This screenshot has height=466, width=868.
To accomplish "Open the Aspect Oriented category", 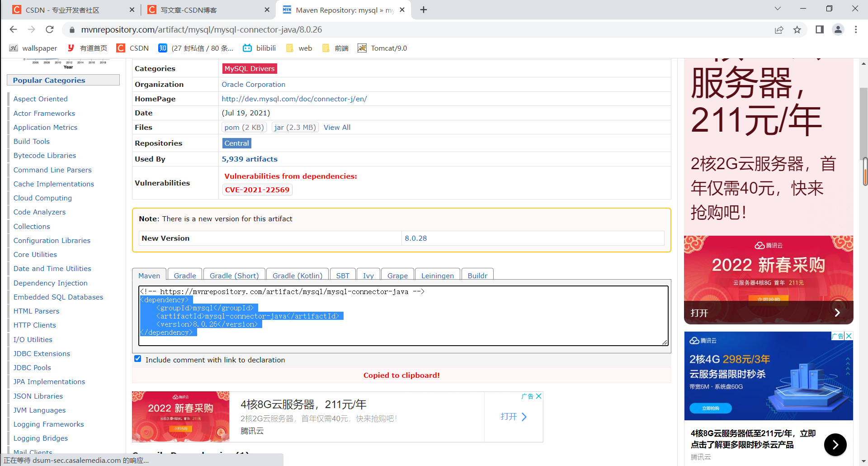I will [x=41, y=99].
